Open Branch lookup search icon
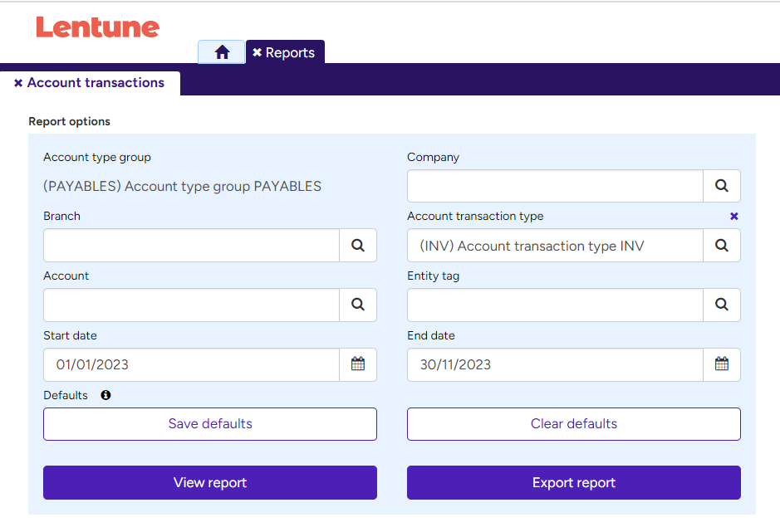The width and height of the screenshot is (780, 532). pyautogui.click(x=358, y=245)
